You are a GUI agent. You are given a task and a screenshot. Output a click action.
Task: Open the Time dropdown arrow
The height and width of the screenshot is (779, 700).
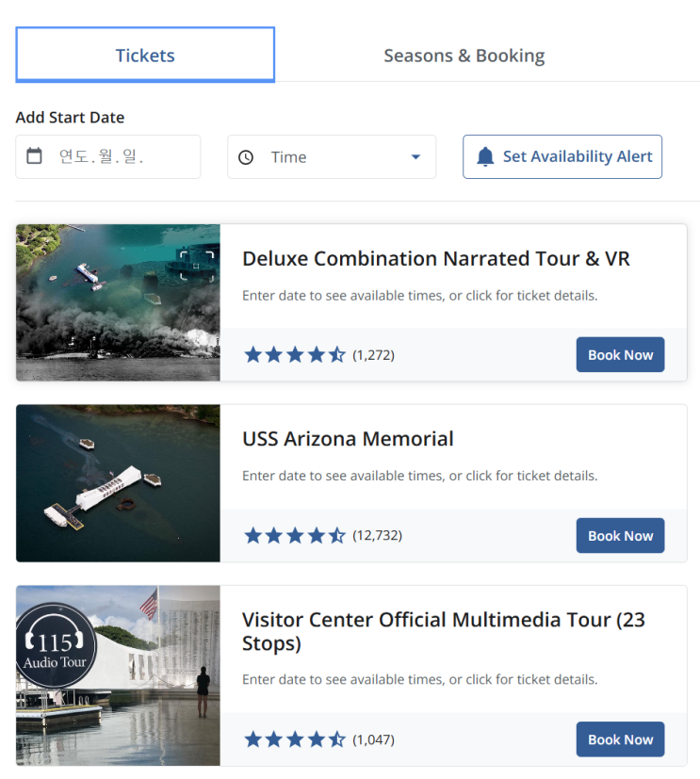point(415,157)
